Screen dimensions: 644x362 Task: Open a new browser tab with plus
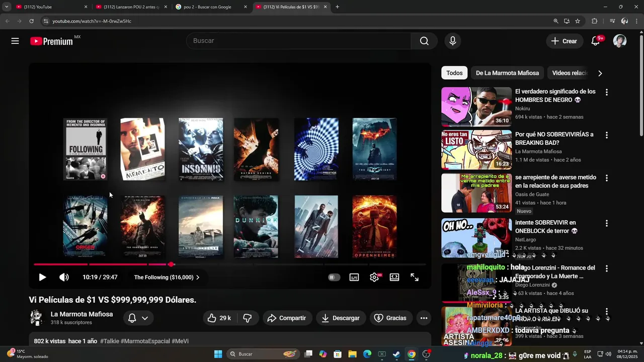coord(337,7)
